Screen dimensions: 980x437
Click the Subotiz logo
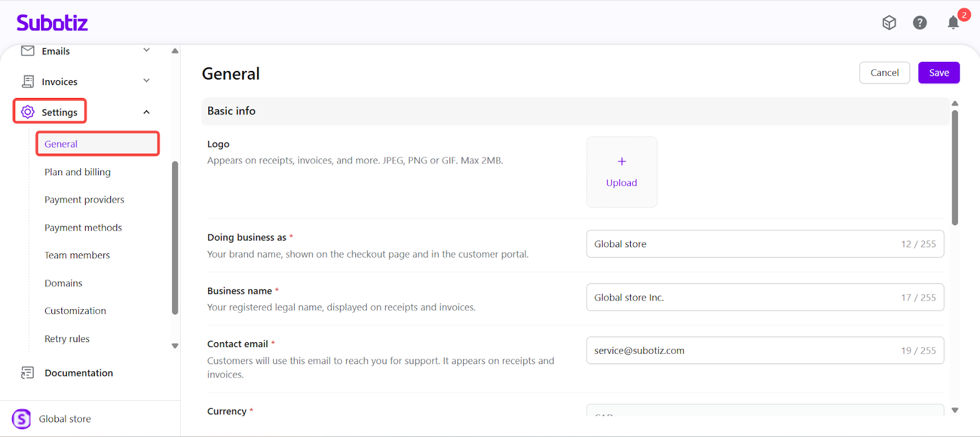click(x=52, y=23)
